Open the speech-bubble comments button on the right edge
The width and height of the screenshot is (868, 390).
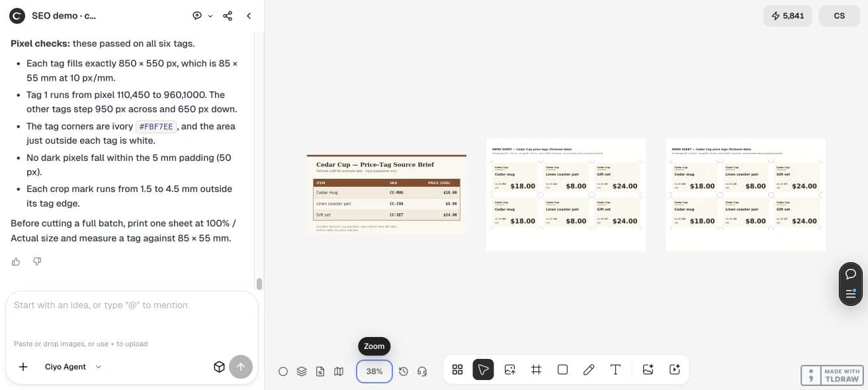pyautogui.click(x=851, y=273)
